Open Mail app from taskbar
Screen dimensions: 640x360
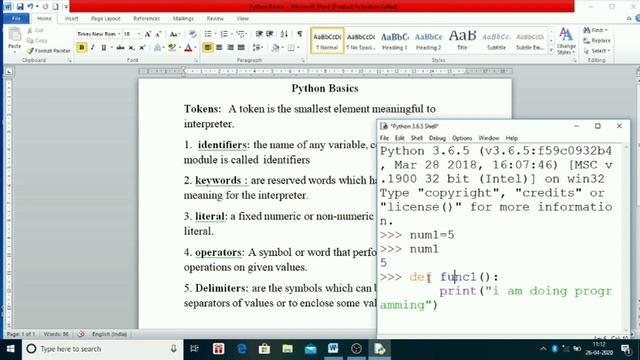coord(311,349)
